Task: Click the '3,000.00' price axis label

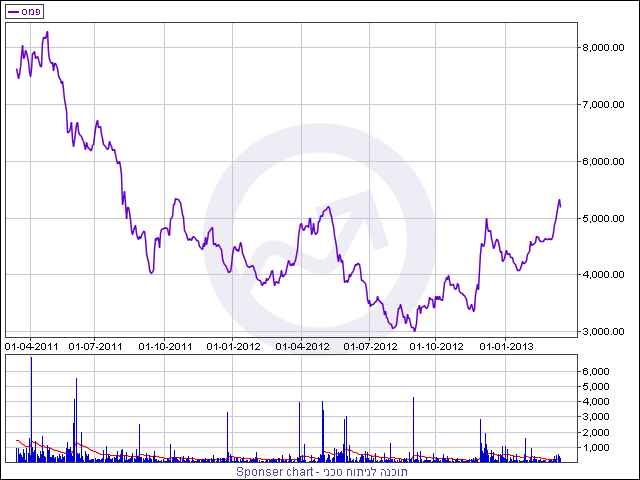Action: (x=603, y=331)
